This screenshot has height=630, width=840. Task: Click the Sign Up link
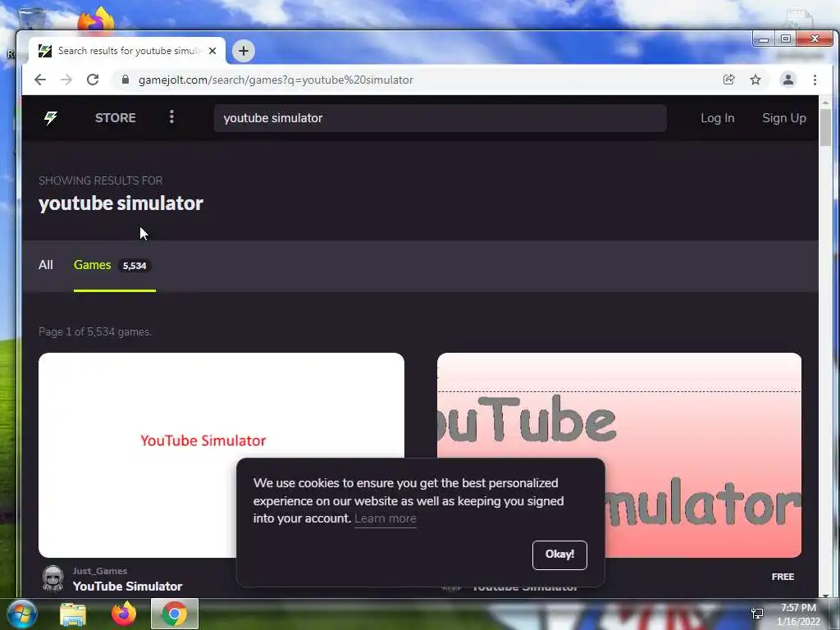[783, 118]
